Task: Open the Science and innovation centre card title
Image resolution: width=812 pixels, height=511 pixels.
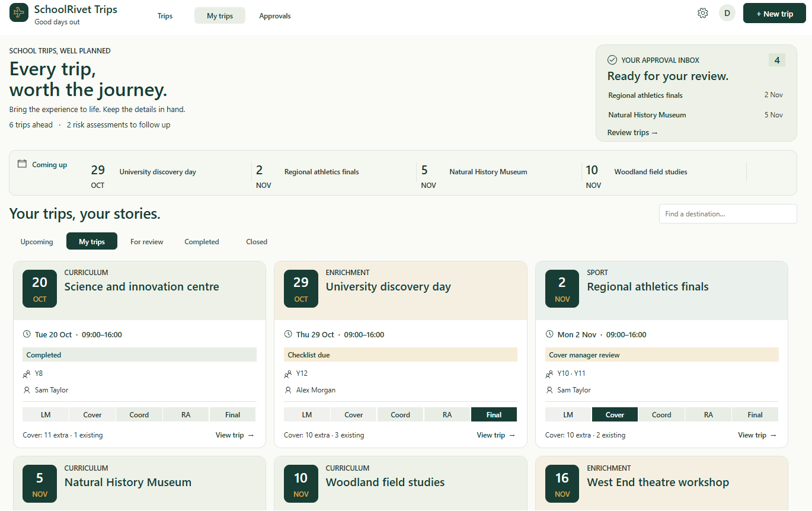Action: point(142,286)
